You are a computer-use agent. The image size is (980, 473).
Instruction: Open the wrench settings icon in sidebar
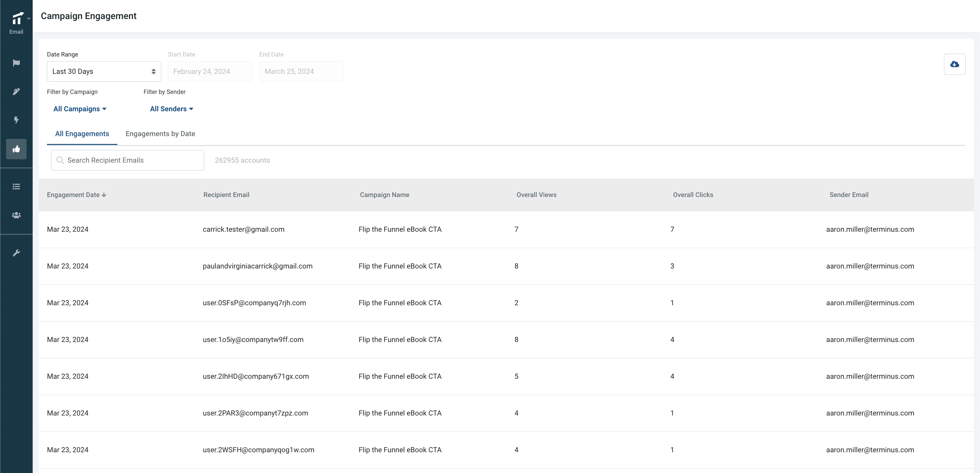coord(16,253)
